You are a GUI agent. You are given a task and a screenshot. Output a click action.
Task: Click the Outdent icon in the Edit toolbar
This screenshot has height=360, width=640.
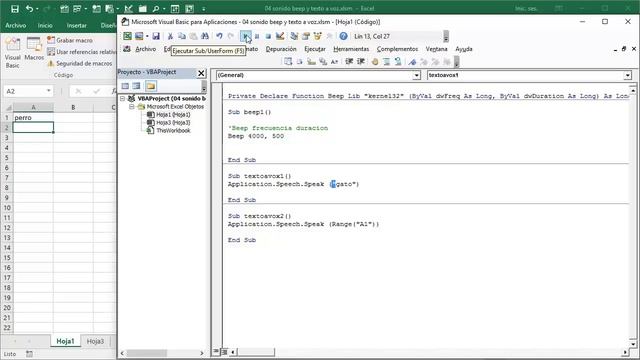point(360,62)
